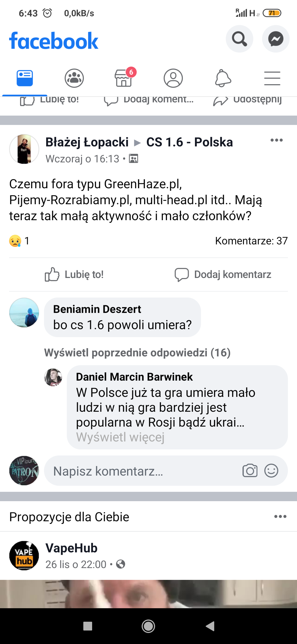This screenshot has height=644, width=297.
Task: Open Messenger chats
Action: tap(276, 39)
